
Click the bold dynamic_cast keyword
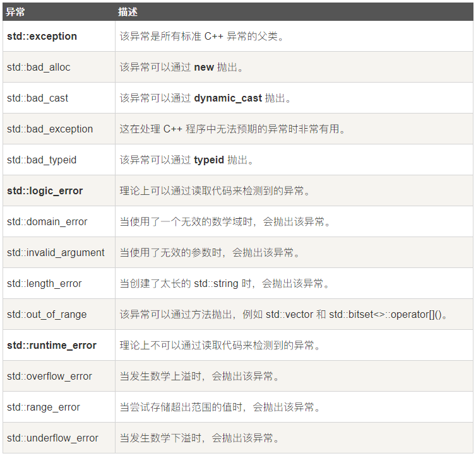pyautogui.click(x=228, y=98)
